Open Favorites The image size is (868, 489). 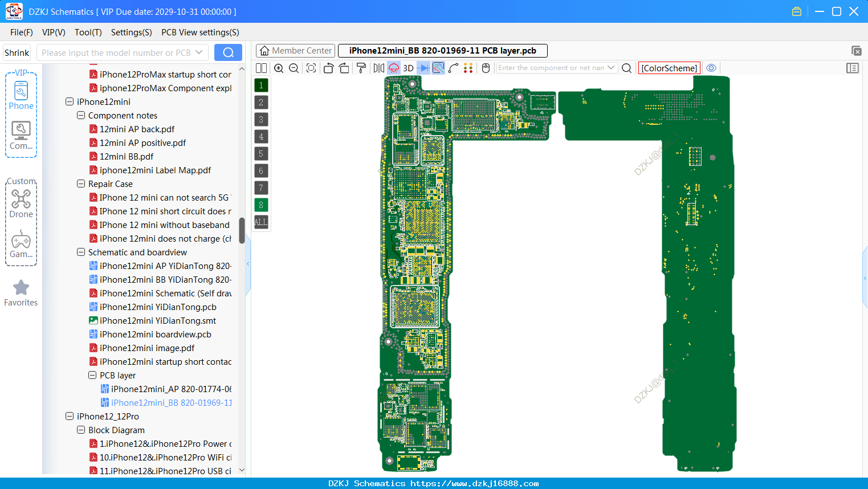click(21, 294)
